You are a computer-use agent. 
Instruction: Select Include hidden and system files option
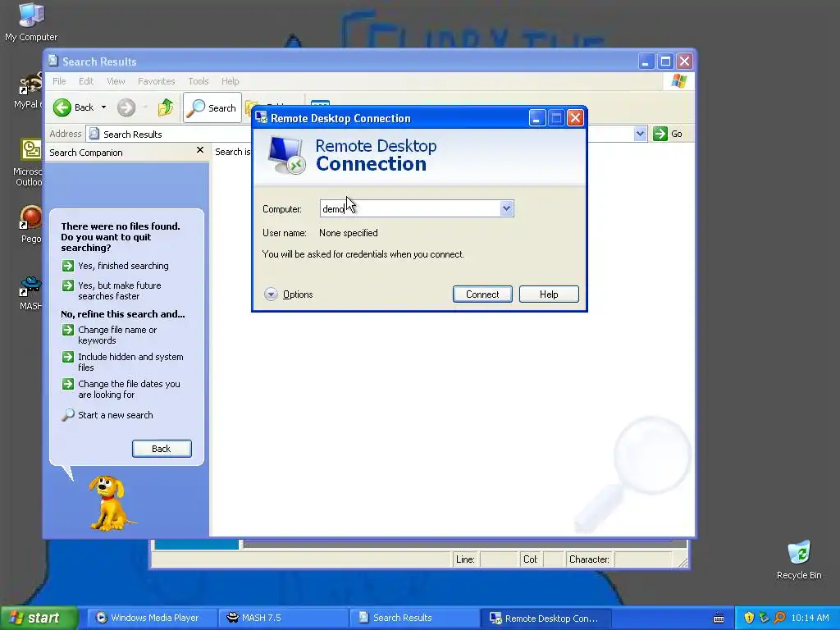point(130,362)
